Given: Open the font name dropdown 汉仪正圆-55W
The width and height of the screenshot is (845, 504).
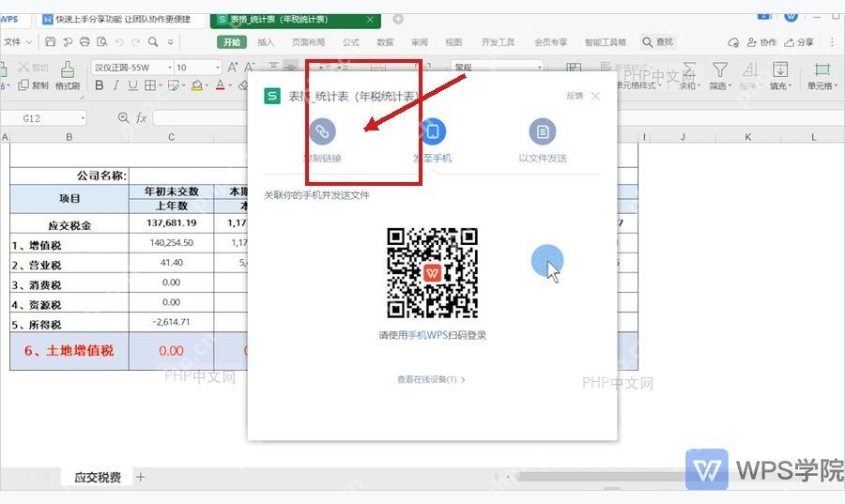Looking at the screenshot, I should pyautogui.click(x=170, y=68).
